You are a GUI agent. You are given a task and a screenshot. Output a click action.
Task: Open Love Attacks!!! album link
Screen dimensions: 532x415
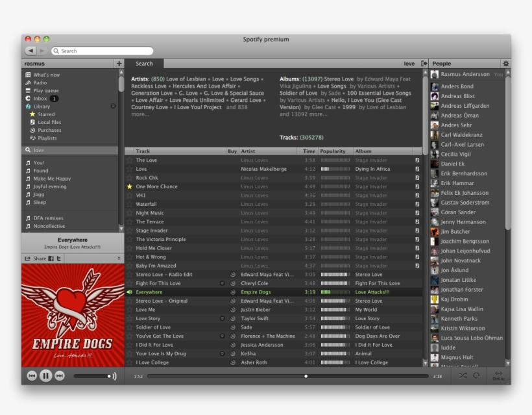pos(372,292)
